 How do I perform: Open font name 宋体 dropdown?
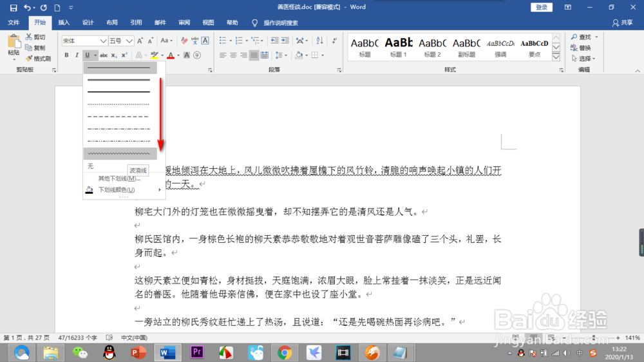[103, 41]
